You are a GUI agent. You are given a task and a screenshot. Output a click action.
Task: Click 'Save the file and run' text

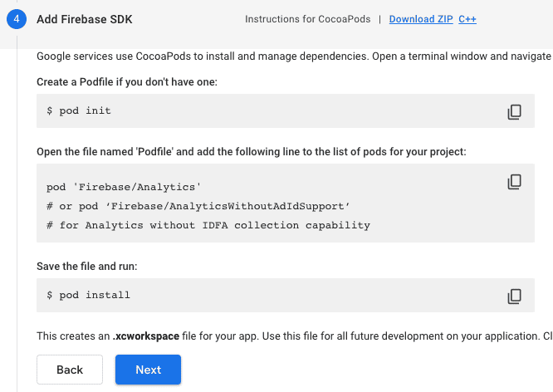[x=86, y=266]
